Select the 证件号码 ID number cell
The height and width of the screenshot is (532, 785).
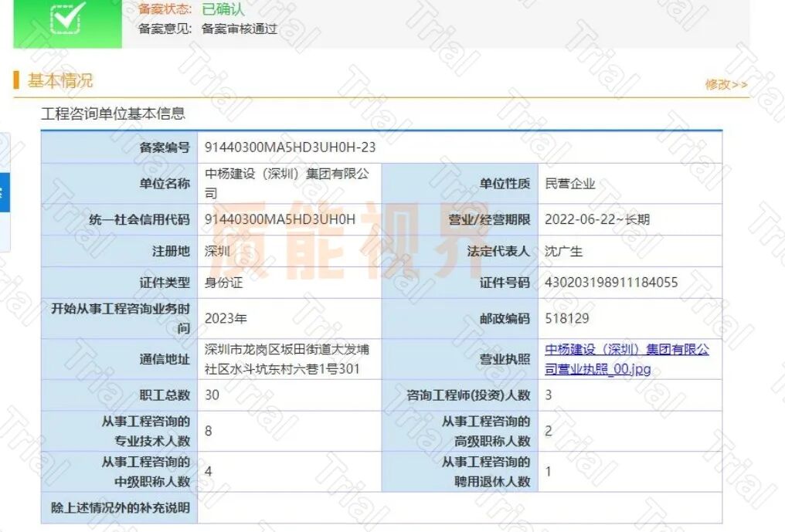click(x=611, y=283)
